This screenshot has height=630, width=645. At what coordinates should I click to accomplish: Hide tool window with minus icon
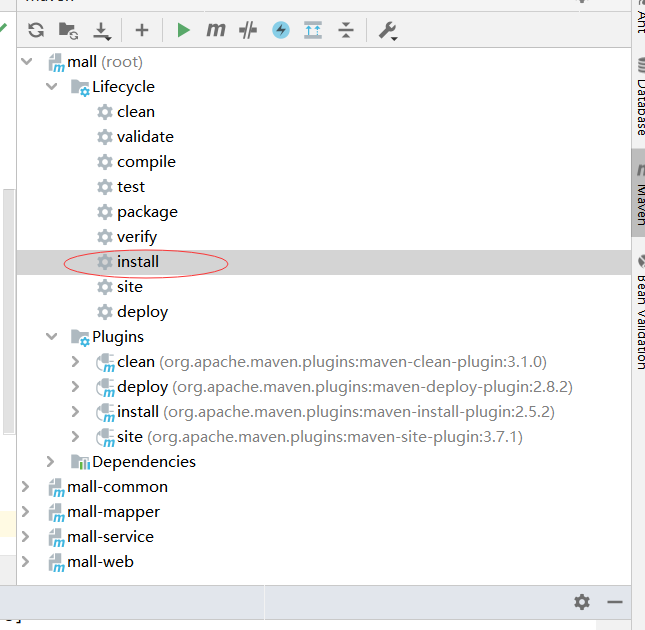(615, 602)
